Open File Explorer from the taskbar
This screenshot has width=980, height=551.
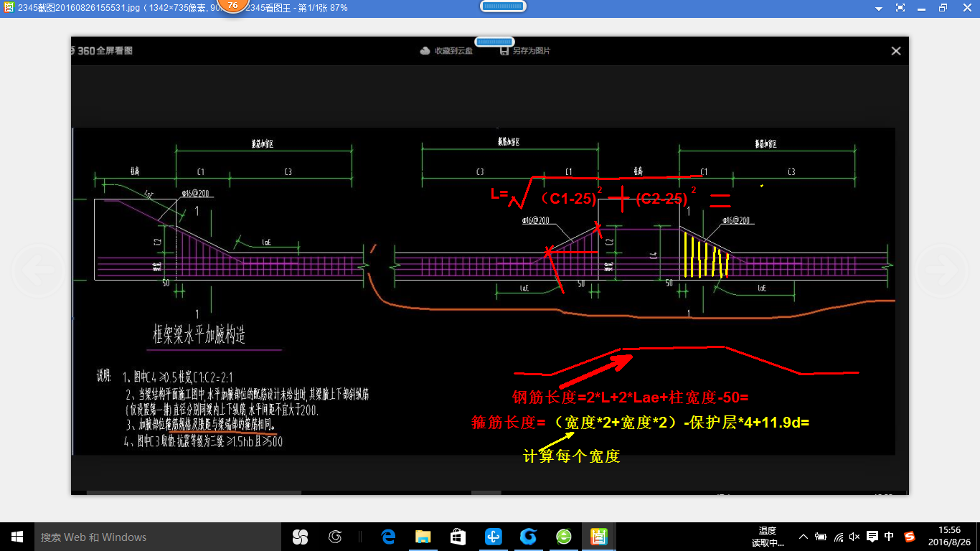pyautogui.click(x=423, y=537)
